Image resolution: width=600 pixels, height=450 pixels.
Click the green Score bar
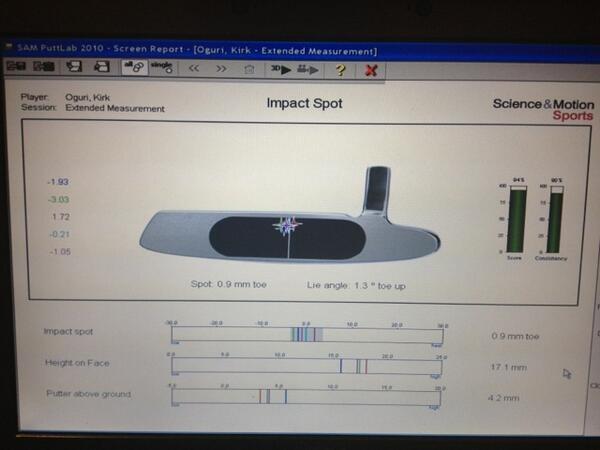tap(516, 220)
